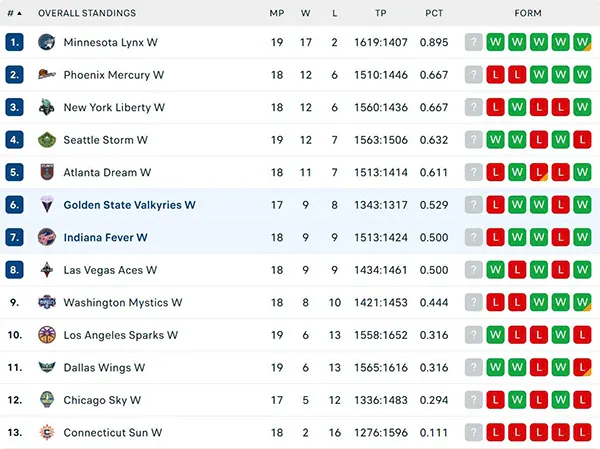Click the rank 8. position badge

15,270
